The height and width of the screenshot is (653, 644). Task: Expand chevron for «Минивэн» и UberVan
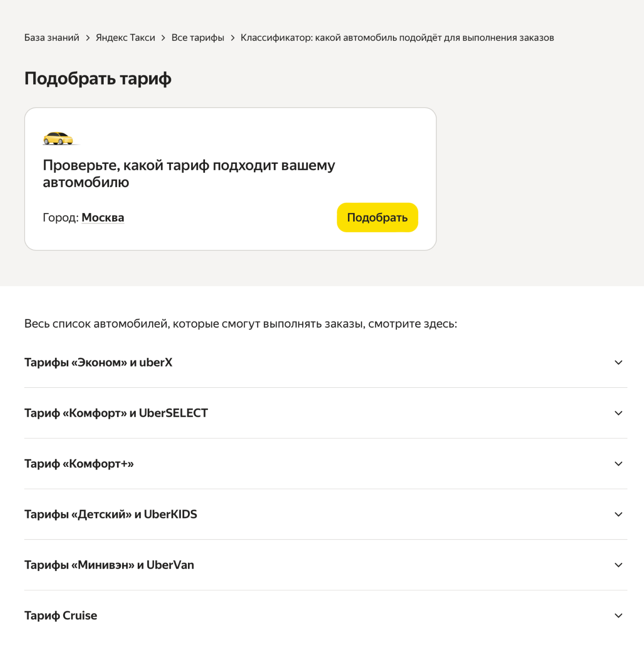pyautogui.click(x=618, y=565)
